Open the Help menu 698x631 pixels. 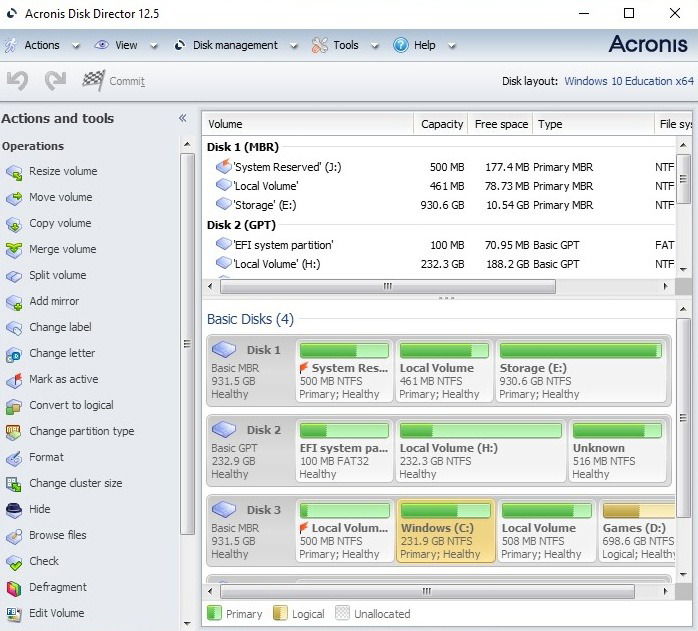tap(425, 45)
